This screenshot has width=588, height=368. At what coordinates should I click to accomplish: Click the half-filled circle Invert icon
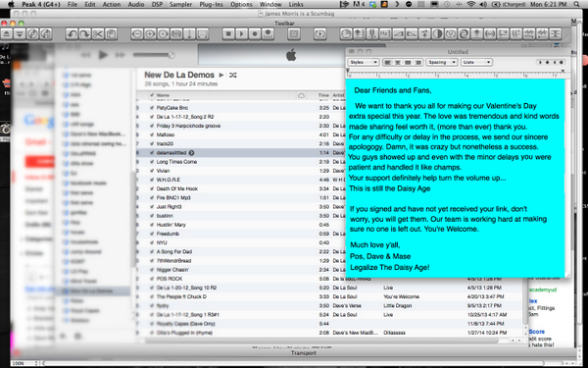pyautogui.click(x=437, y=34)
